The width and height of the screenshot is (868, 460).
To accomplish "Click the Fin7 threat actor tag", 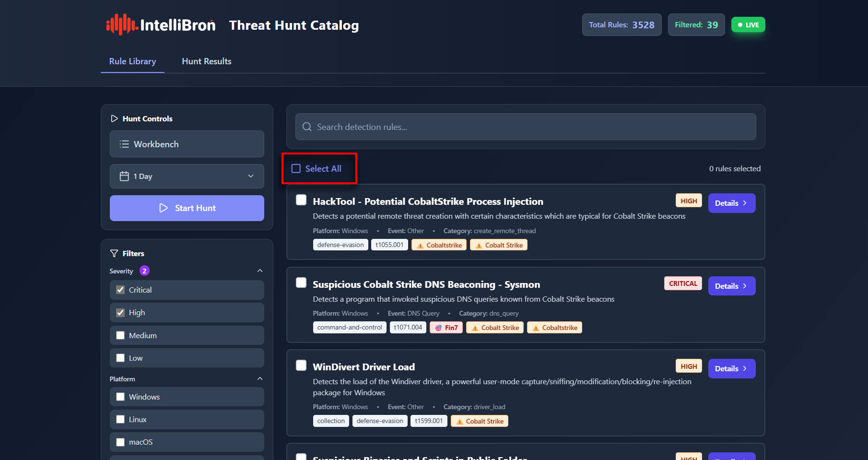I will point(446,328).
